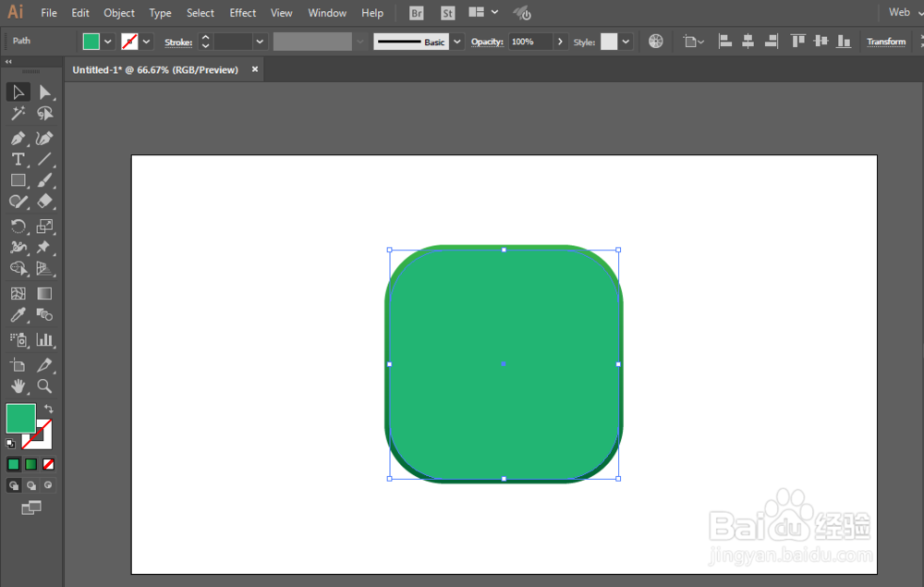Open the graphic Style dropdown
924x587 pixels.
click(626, 42)
